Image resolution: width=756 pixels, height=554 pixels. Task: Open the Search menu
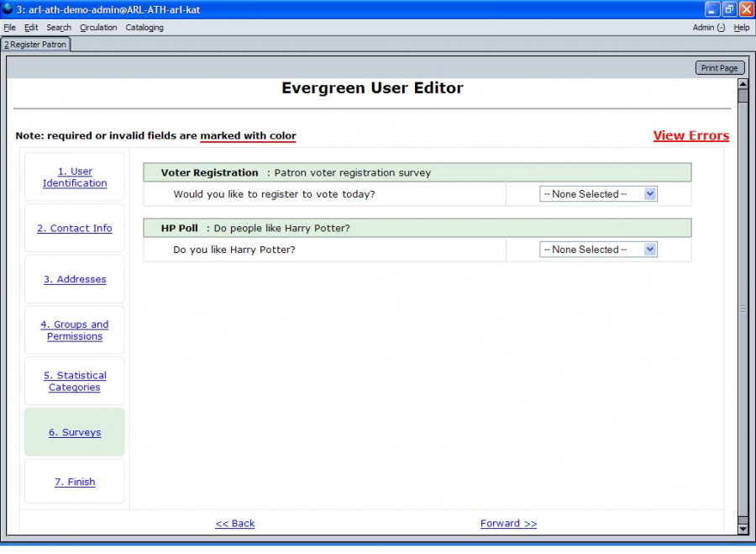[x=59, y=28]
